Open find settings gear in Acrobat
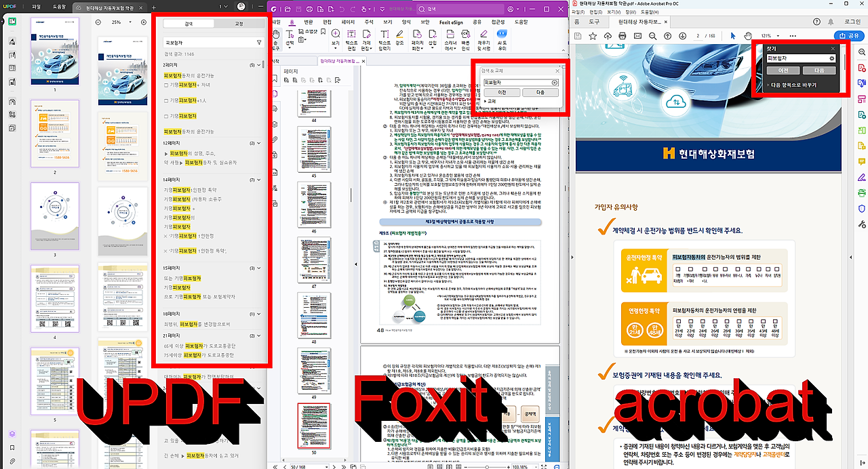 [x=832, y=59]
